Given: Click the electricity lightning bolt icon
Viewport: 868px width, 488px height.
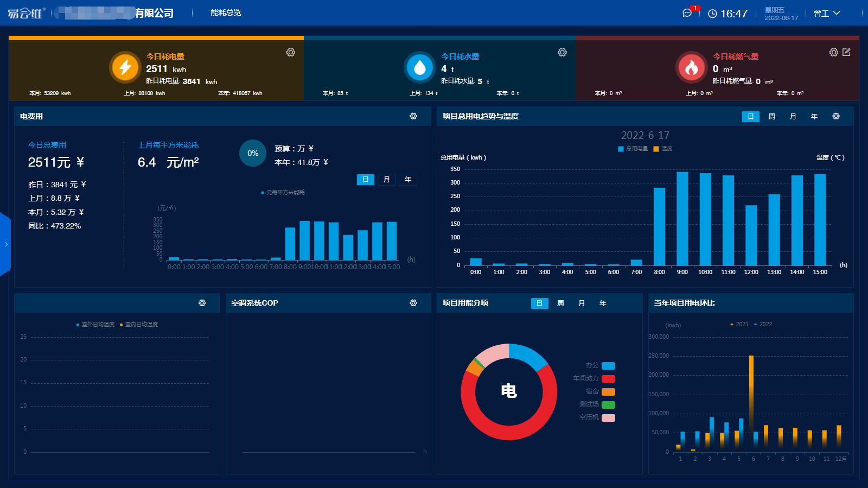Looking at the screenshot, I should (x=125, y=67).
